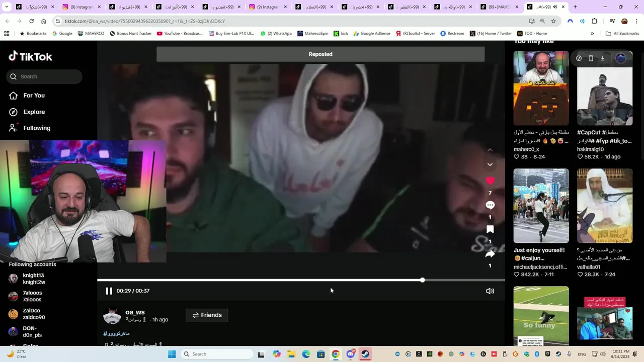644x362 pixels.
Task: Open the TOD - Home bookmark
Action: click(531, 34)
